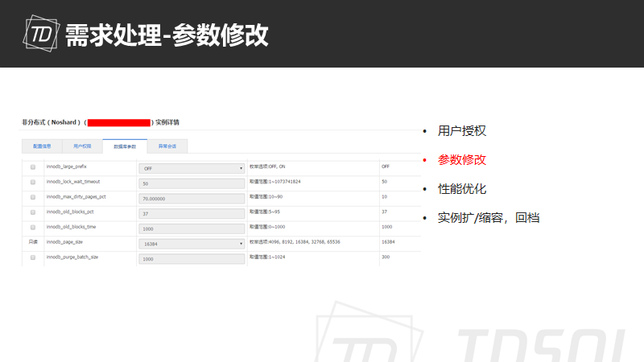Viewport: 644px width, 362px height.
Task: Click the enum options text OFF, ON
Action: click(277, 167)
